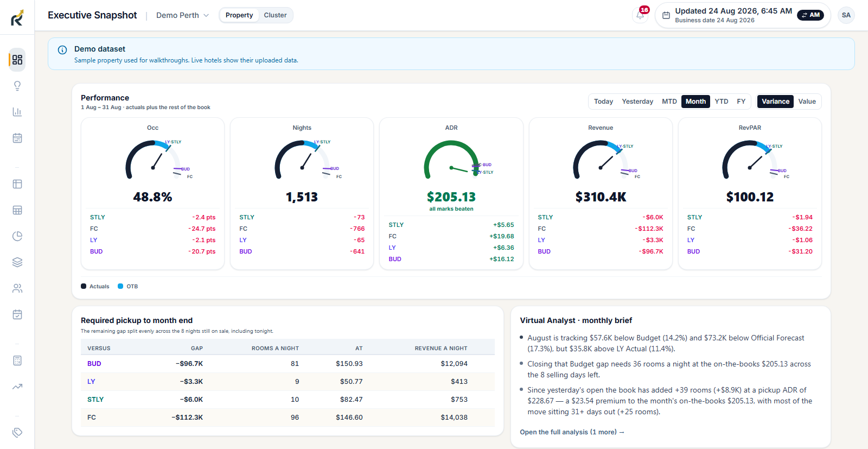Open the lightbulb insights icon in sidebar
The width and height of the screenshot is (868, 449).
coord(17,86)
